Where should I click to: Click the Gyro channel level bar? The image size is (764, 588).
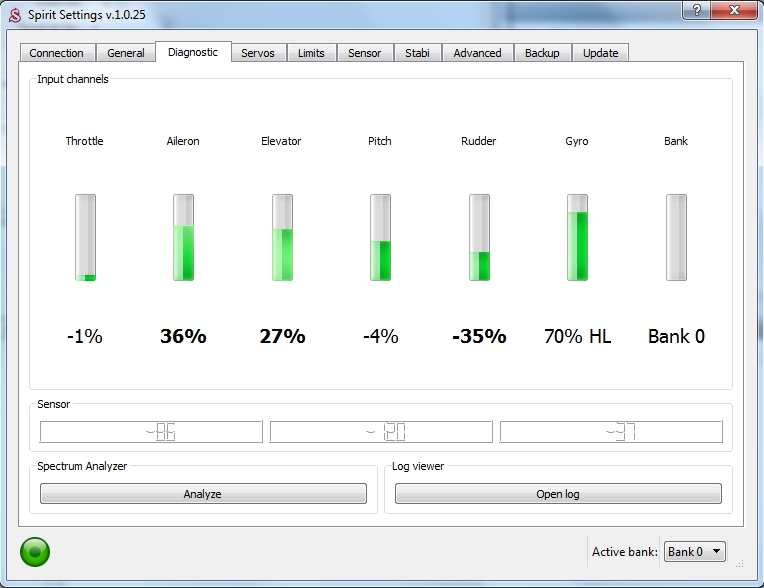(577, 238)
